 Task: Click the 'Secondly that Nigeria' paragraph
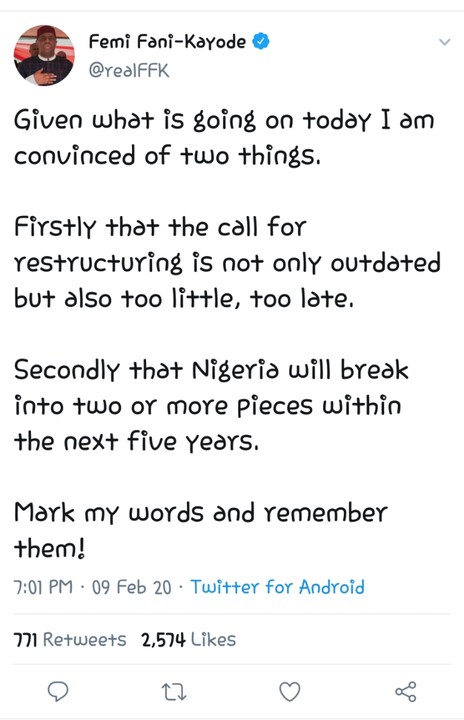click(211, 405)
